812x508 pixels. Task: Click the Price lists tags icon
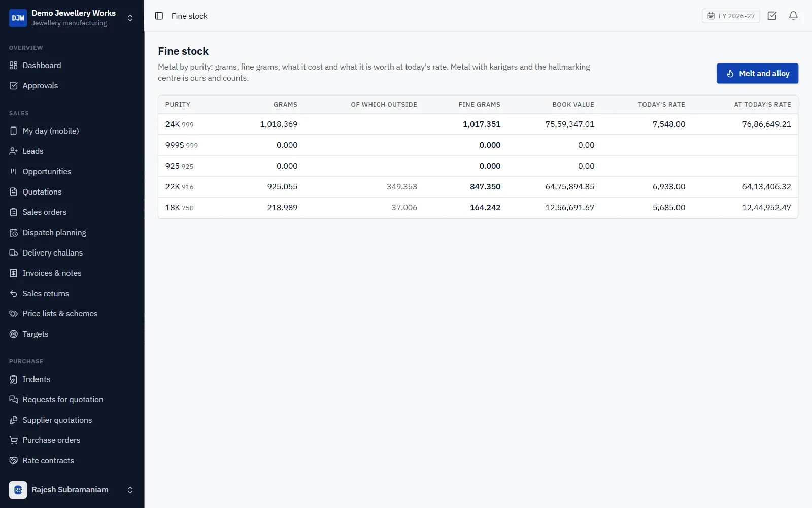pos(14,314)
